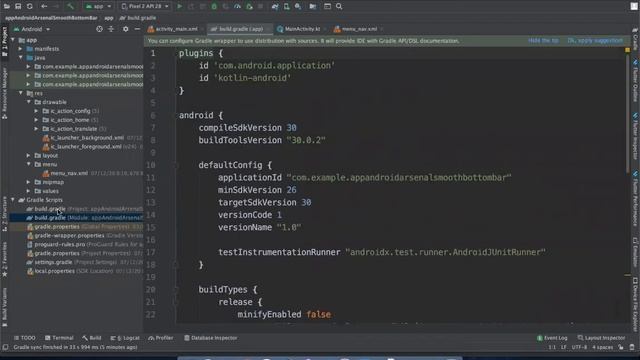Select ic_launcher_foreground.xml file

pos(86,147)
